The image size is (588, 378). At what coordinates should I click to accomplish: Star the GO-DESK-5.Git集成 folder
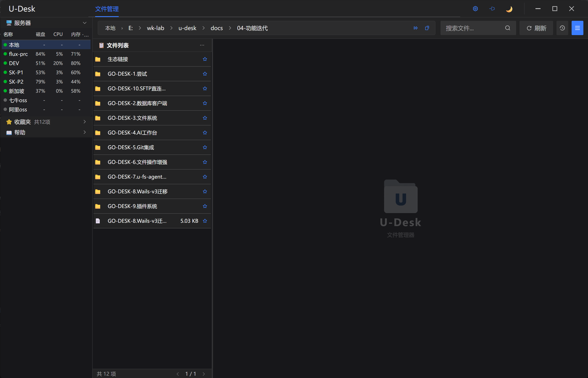[205, 148]
